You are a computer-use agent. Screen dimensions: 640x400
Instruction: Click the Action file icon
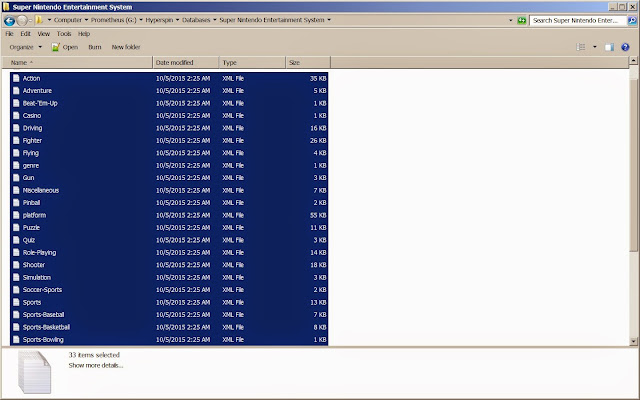tap(16, 78)
